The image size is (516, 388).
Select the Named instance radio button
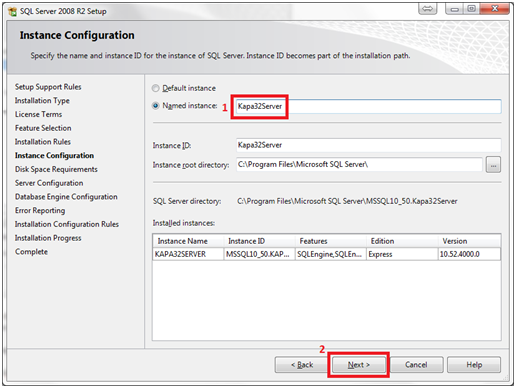(155, 106)
